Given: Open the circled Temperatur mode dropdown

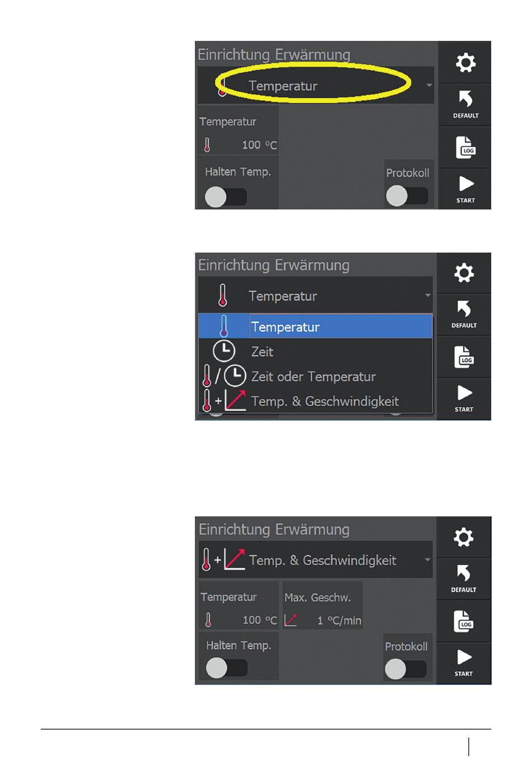Looking at the screenshot, I should tap(316, 86).
